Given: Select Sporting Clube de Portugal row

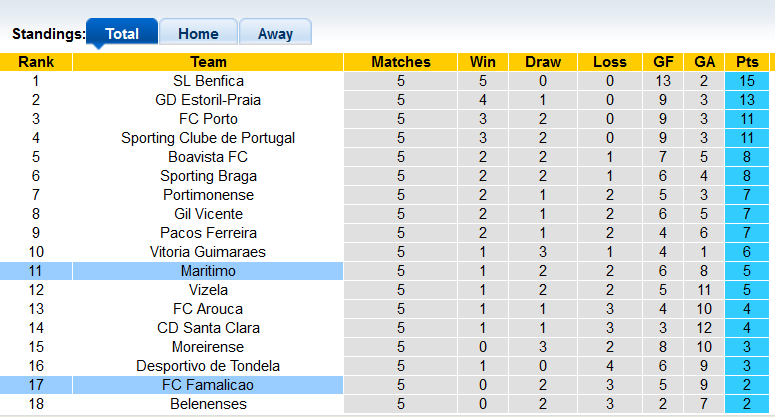Looking at the screenshot, I should [x=208, y=138].
